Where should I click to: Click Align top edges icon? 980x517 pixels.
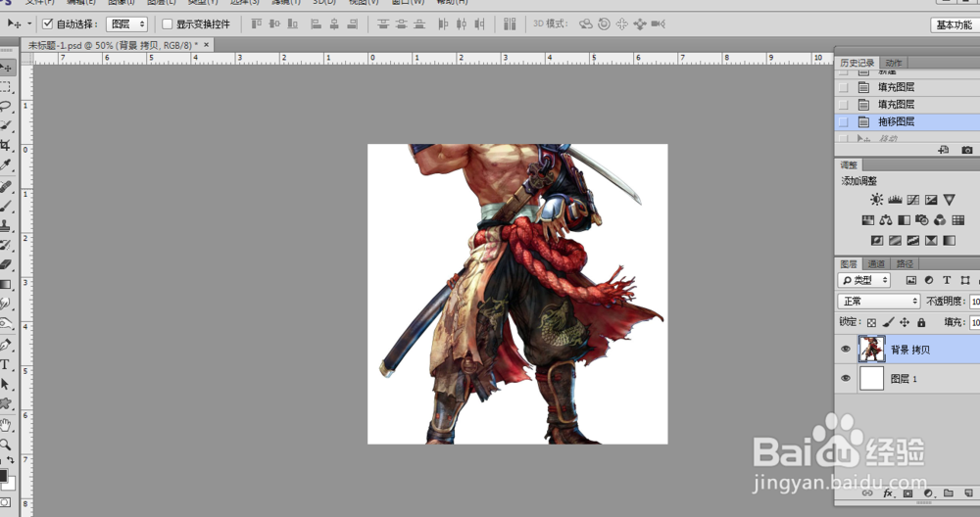click(256, 23)
